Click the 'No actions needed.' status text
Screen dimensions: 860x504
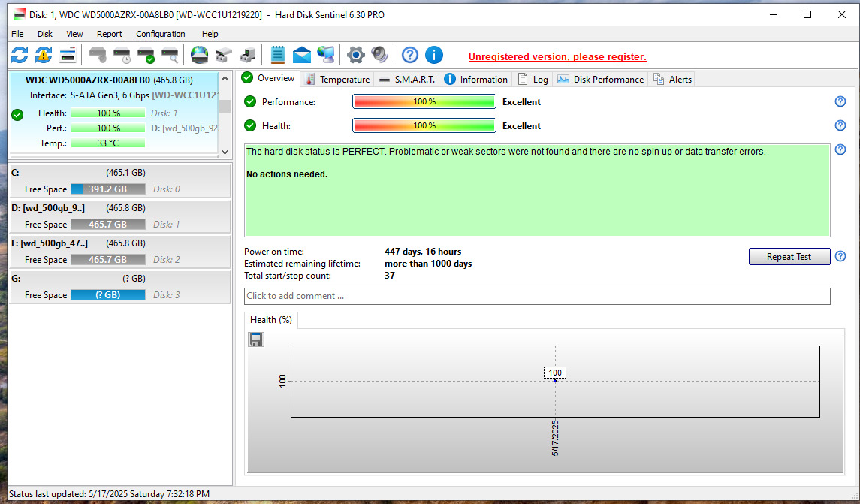pos(286,174)
